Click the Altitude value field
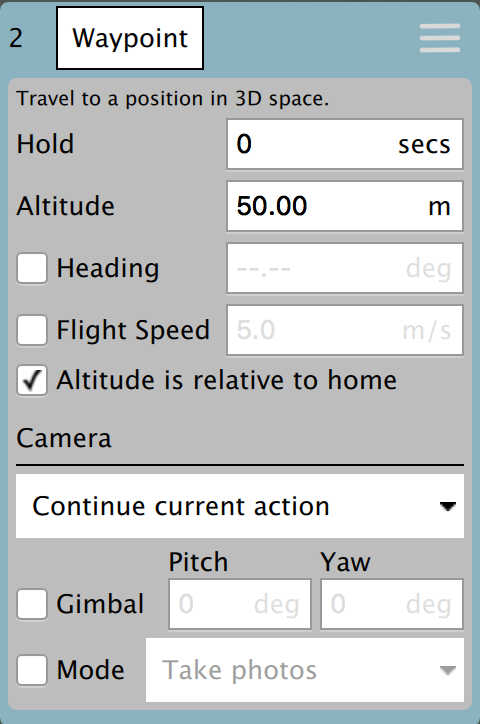The height and width of the screenshot is (724, 480). point(345,206)
